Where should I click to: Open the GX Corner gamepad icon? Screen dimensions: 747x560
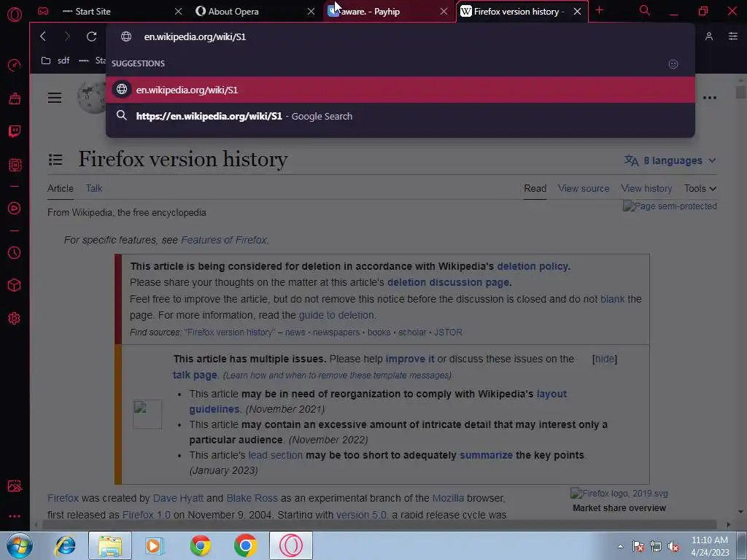(x=43, y=11)
